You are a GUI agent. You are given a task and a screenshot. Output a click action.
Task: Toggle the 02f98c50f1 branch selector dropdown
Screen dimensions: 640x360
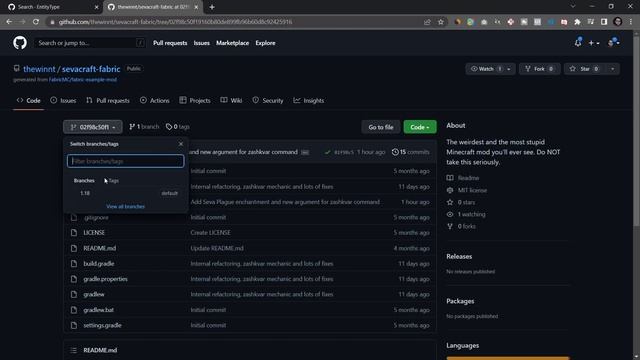(x=93, y=127)
